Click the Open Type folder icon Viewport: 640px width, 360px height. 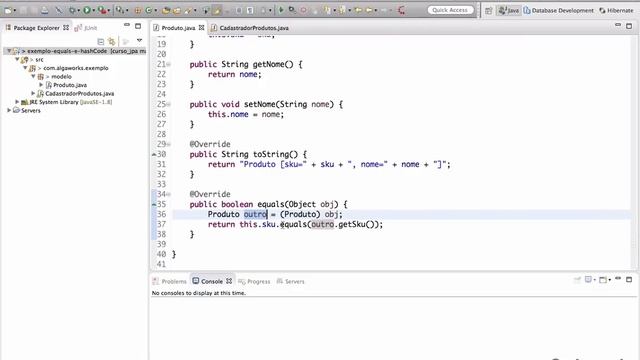(166, 10)
